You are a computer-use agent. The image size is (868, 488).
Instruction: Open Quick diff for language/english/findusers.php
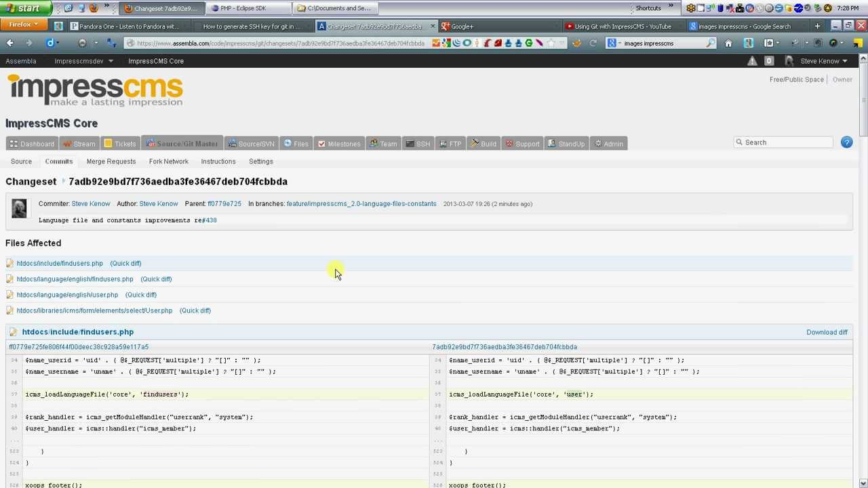tap(156, 279)
